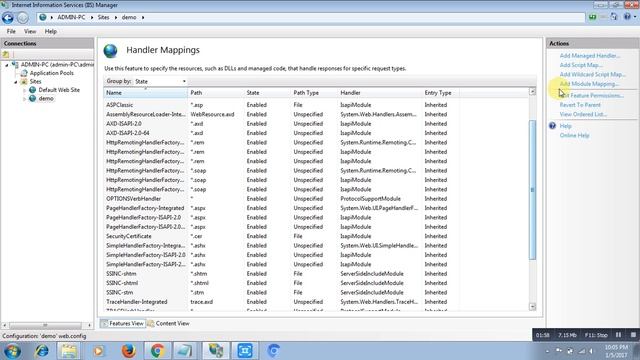Sort by the Entry Type column header
This screenshot has width=640, height=360.
click(441, 93)
